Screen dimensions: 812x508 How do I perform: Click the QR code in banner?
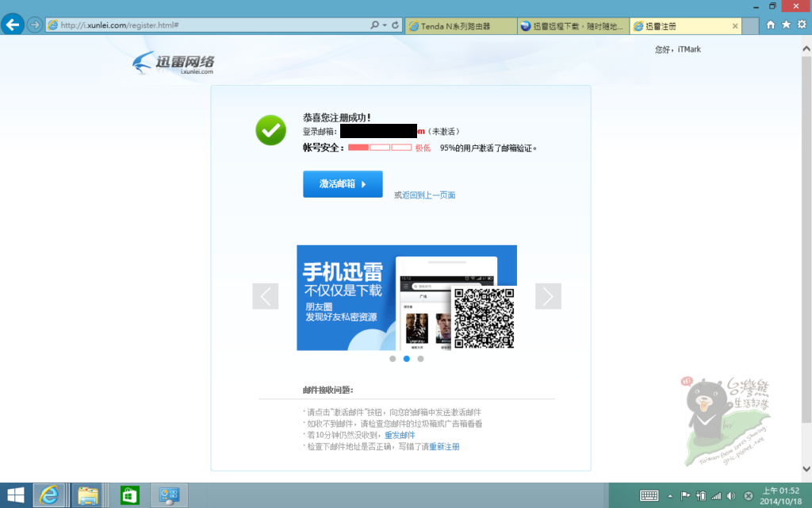click(484, 317)
